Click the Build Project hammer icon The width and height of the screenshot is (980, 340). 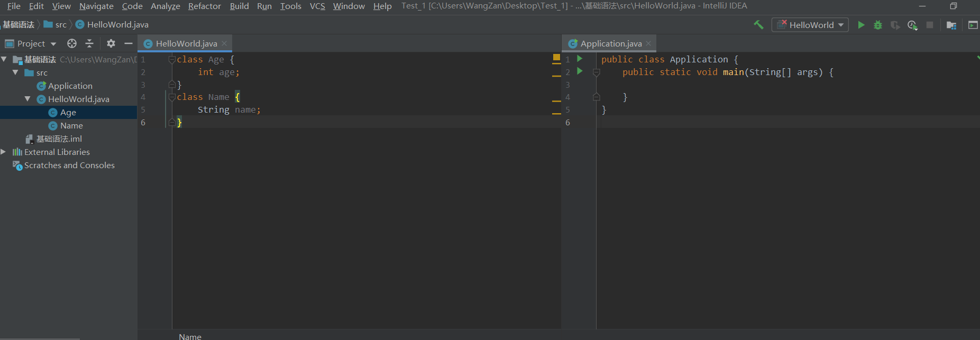click(x=758, y=25)
